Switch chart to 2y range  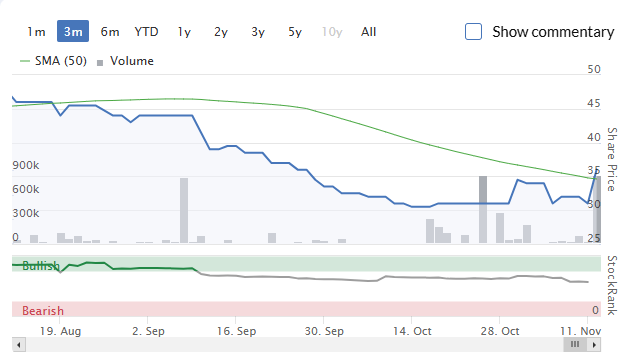pos(221,31)
